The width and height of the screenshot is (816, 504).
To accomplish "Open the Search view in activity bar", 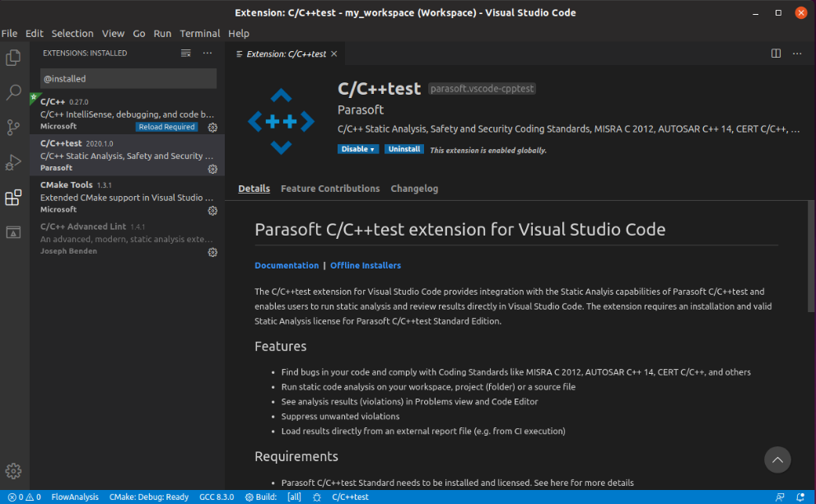I will point(13,92).
